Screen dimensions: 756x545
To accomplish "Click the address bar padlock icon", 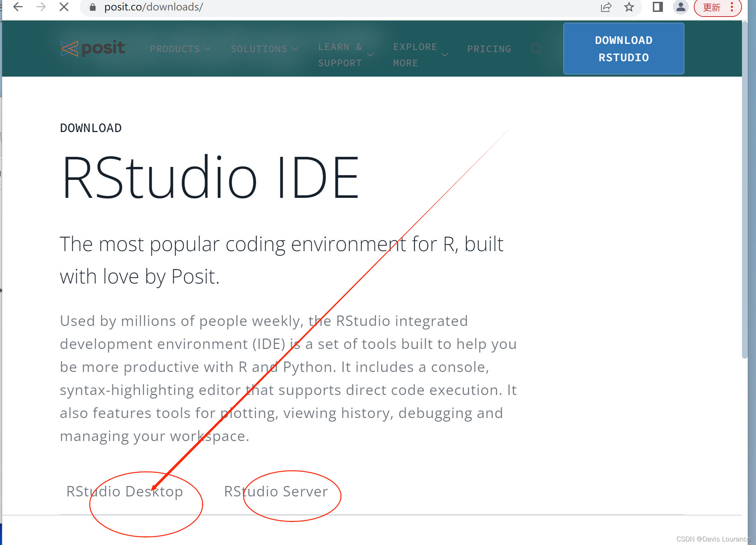I will [x=92, y=7].
